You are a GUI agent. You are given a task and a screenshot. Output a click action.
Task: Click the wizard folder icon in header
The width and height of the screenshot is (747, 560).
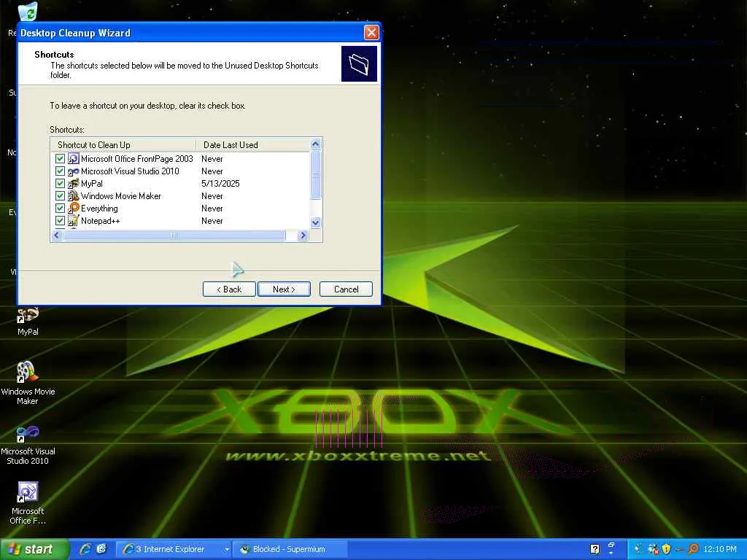coord(359,64)
